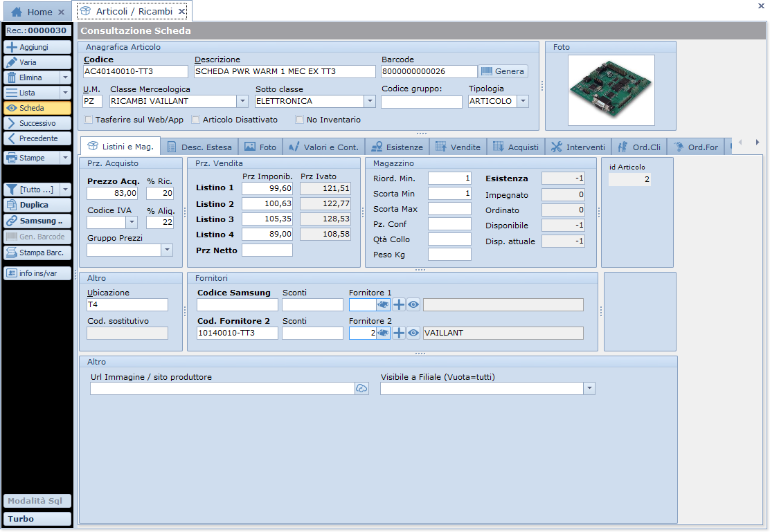Click plus icon for Fornitore 1

pos(399,305)
